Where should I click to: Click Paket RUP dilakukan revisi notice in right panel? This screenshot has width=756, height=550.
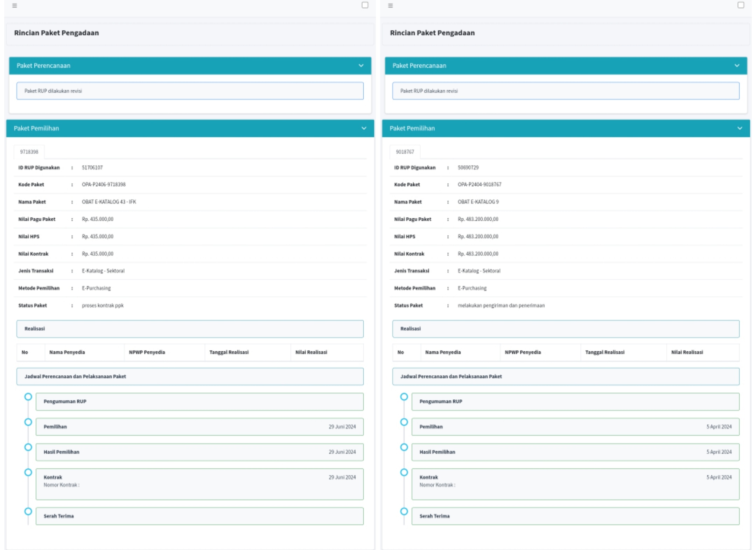[566, 91]
